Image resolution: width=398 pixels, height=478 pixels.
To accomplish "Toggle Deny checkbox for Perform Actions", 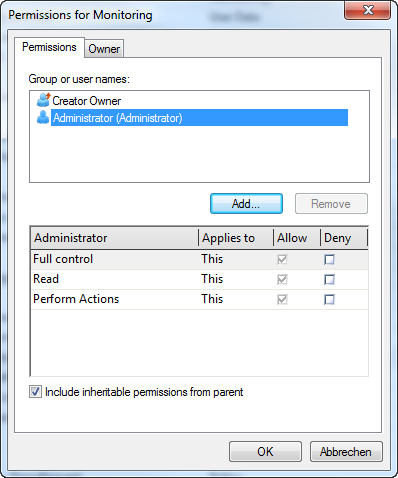I will [329, 299].
